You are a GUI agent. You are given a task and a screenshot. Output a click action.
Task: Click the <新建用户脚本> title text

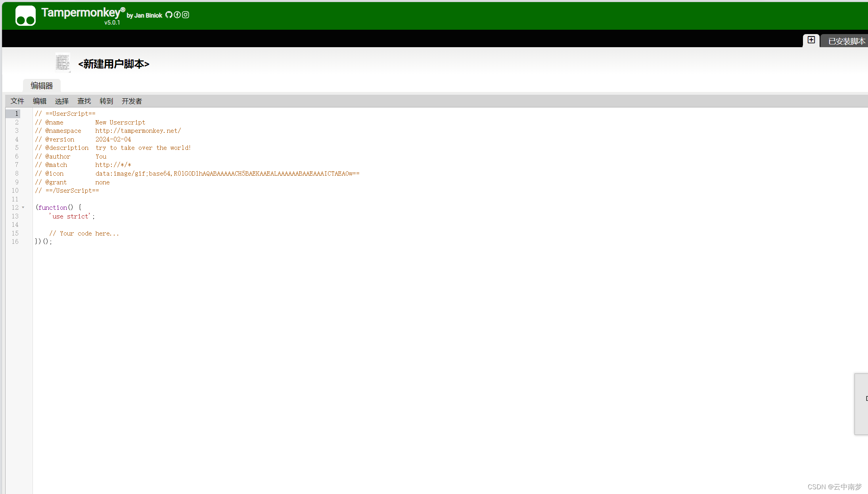pos(113,64)
